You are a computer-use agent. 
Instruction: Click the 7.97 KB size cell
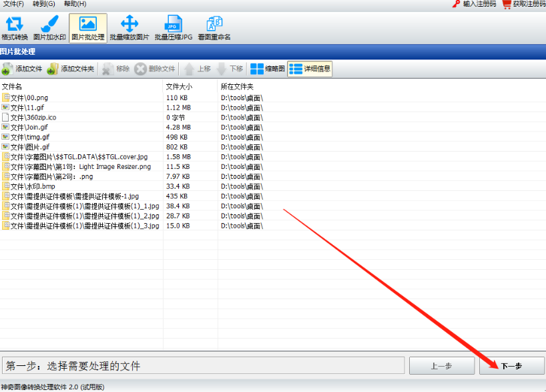[x=178, y=176]
